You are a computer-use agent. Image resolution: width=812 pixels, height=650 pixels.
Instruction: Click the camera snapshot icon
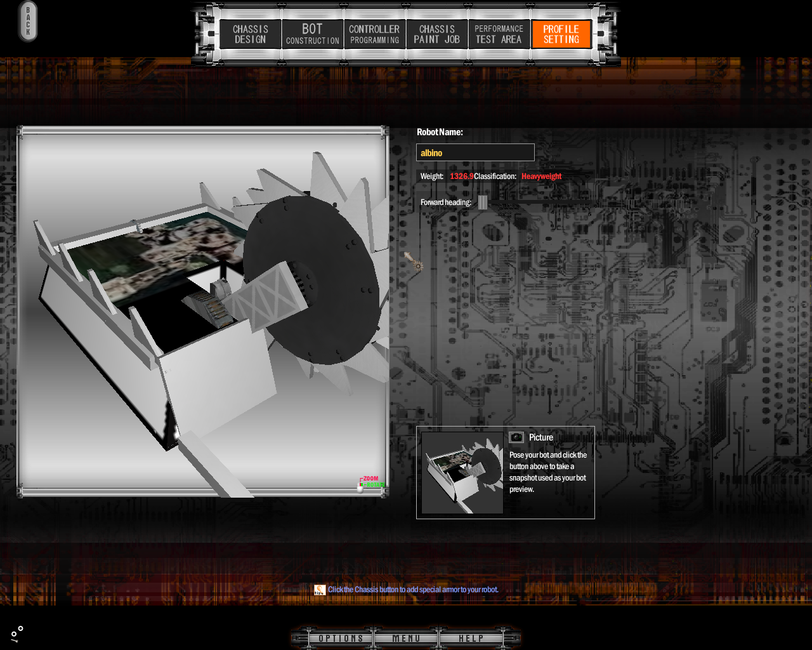(516, 437)
